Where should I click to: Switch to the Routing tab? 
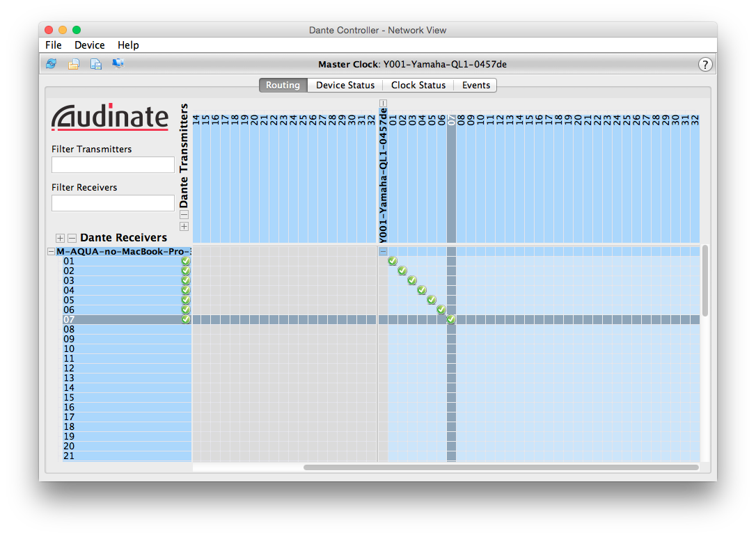[x=283, y=86]
